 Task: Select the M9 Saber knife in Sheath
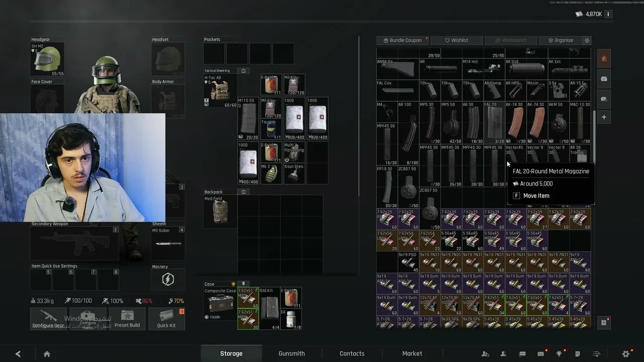tap(168, 243)
